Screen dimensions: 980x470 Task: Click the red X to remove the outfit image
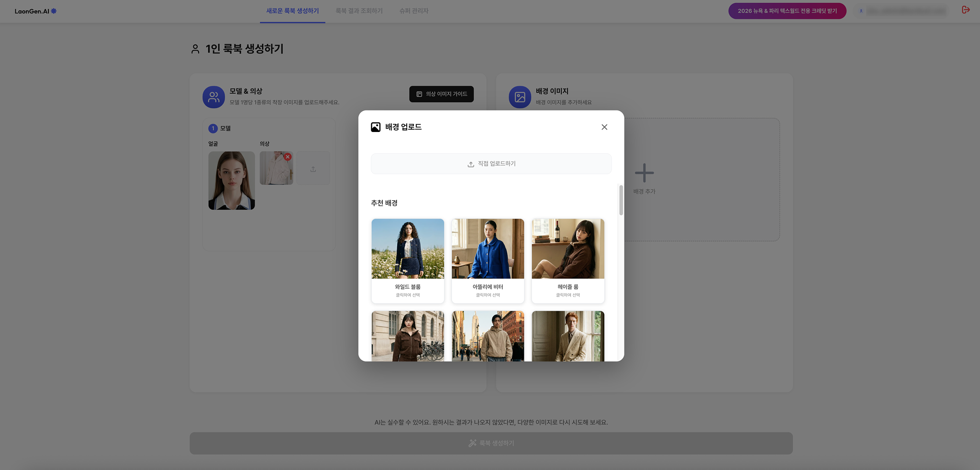[x=288, y=156]
